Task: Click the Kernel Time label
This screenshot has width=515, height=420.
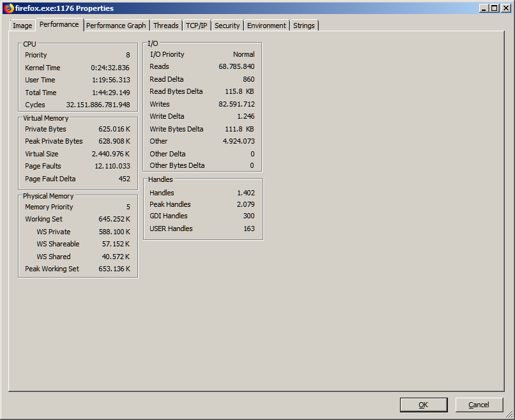Action: (x=42, y=68)
